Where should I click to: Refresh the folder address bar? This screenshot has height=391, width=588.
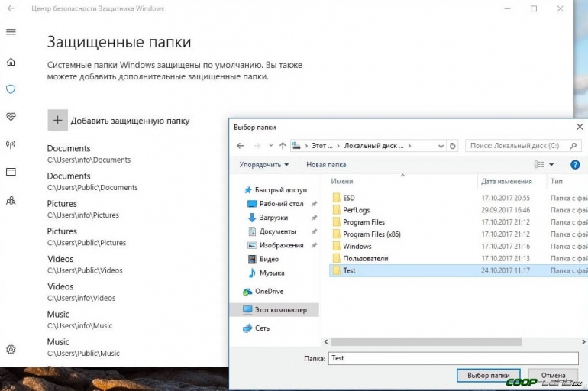pyautogui.click(x=453, y=145)
